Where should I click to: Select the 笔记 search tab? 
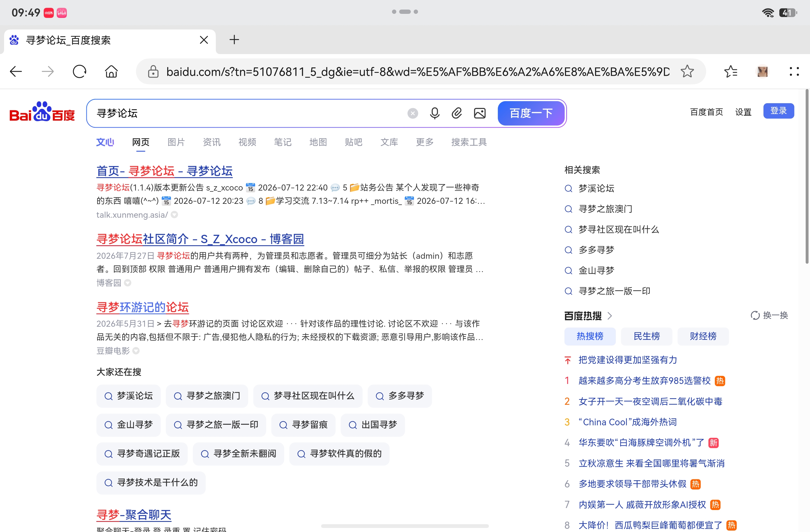(x=282, y=142)
